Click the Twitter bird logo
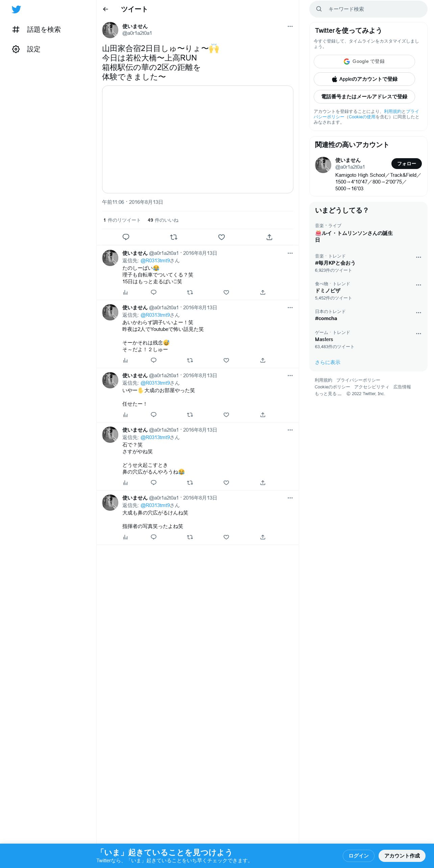 coord(16,9)
